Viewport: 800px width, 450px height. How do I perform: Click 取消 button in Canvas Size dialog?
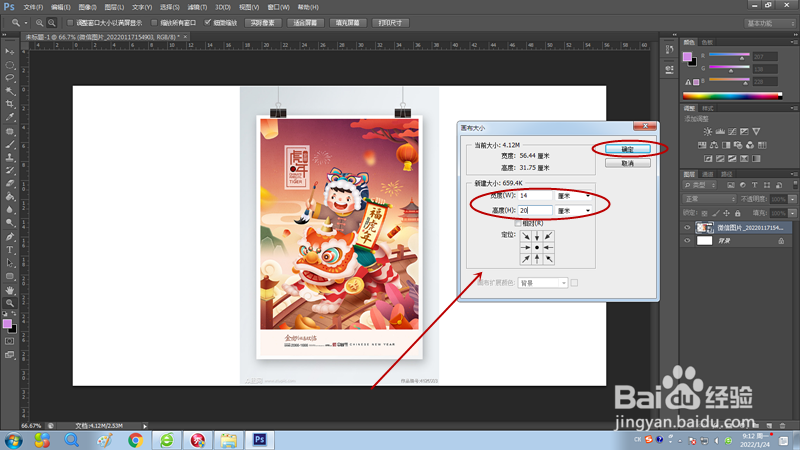(x=628, y=163)
